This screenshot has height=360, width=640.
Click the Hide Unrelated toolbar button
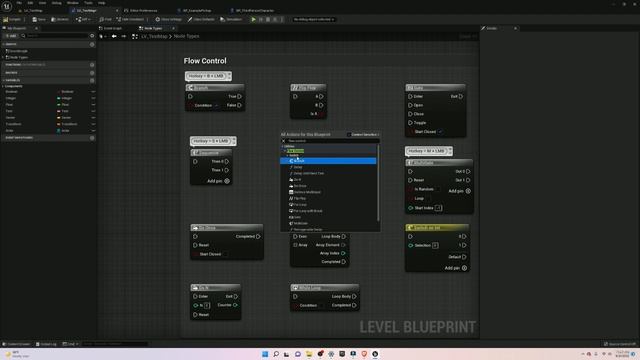tap(130, 19)
